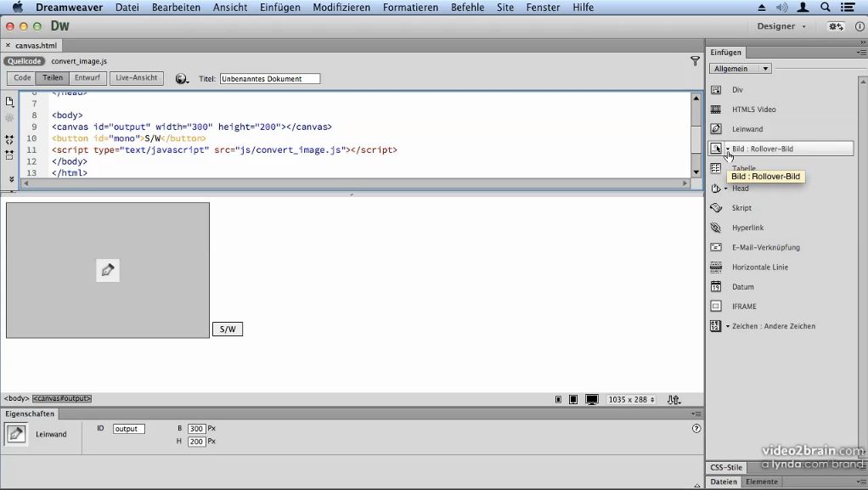Switch to Entwurf design view
Screen dimensions: 868x490
tap(87, 78)
